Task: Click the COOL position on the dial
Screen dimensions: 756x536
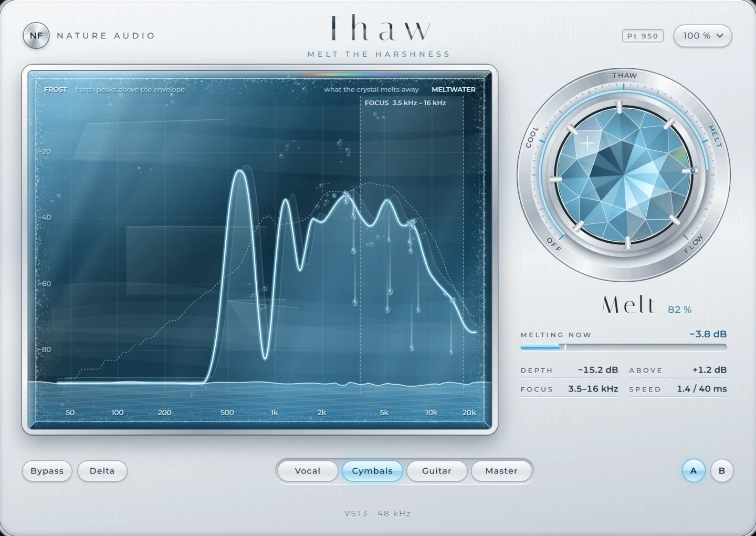Action: 532,137
